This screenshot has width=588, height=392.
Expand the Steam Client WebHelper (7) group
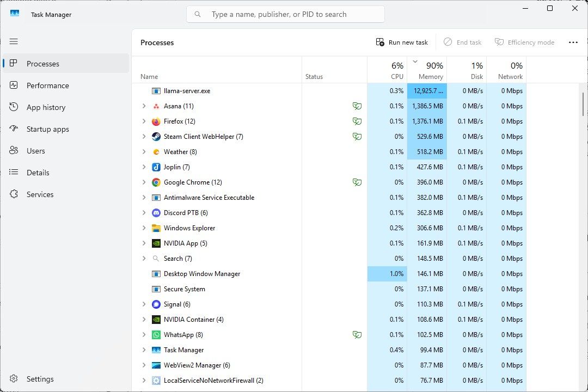point(144,137)
